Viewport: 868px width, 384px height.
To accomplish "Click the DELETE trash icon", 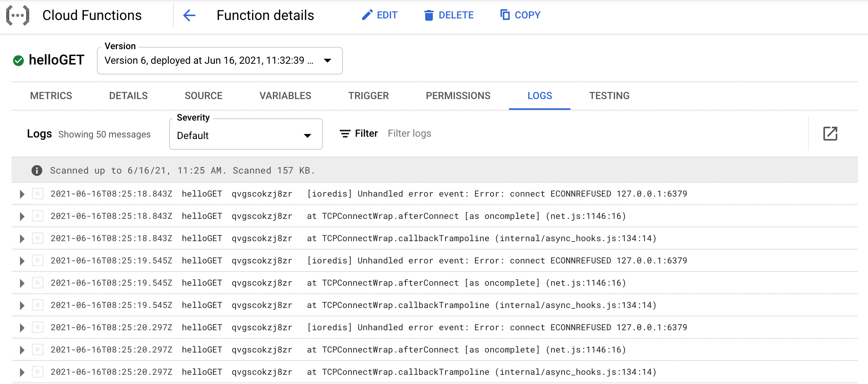I will click(x=429, y=15).
